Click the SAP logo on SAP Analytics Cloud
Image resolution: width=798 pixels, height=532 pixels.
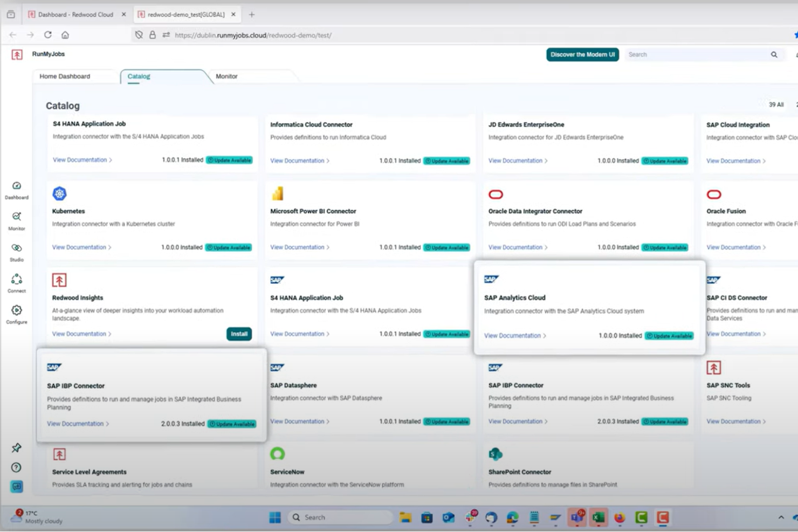point(491,279)
